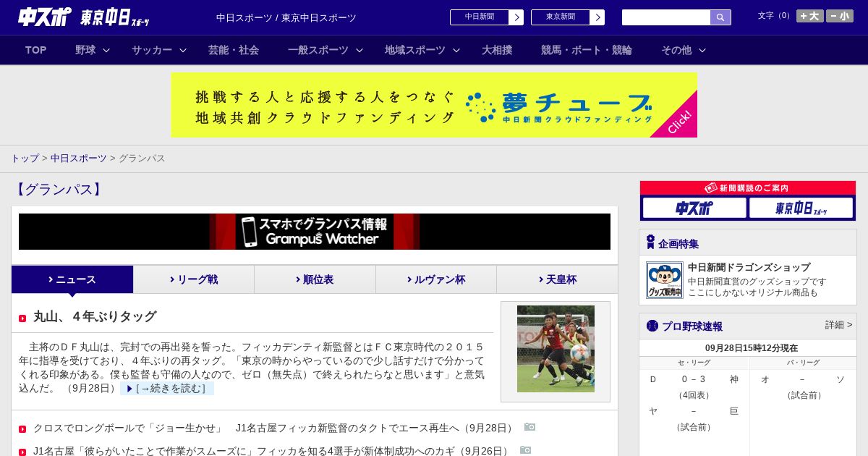Click 中スポ subscription guide button
The image size is (868, 456).
tap(694, 208)
